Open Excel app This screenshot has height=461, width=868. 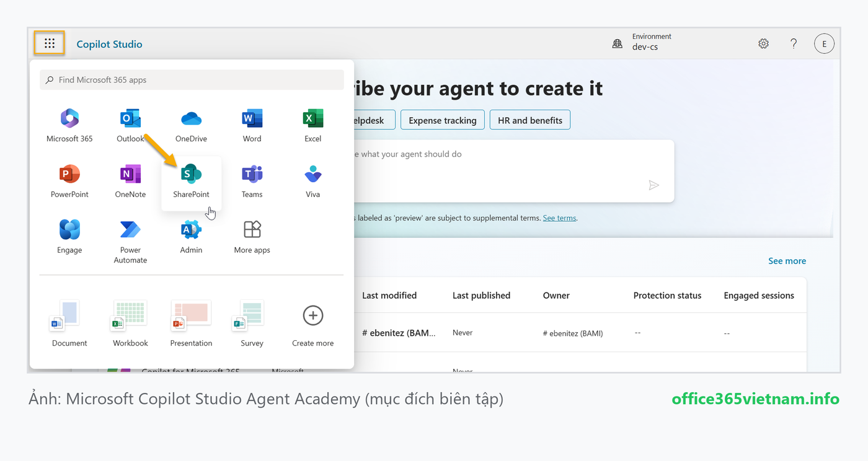click(x=312, y=126)
